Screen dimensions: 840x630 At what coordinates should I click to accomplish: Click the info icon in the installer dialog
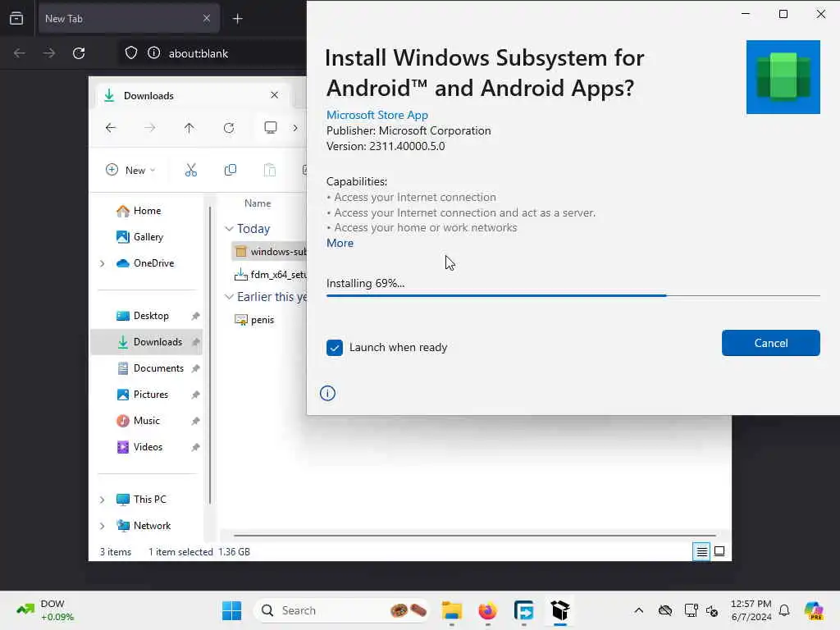tap(327, 393)
